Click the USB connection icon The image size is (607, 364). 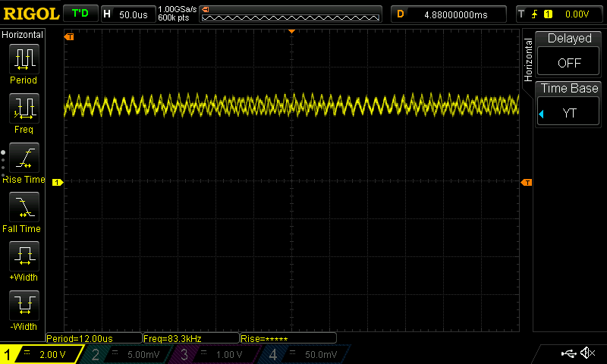coord(568,353)
